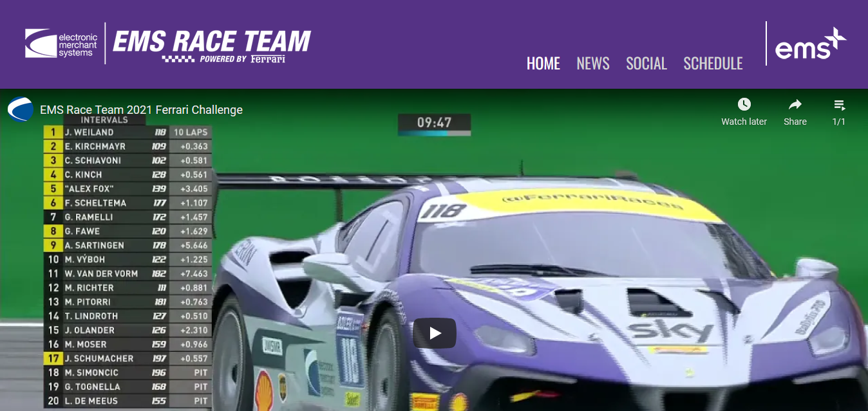This screenshot has width=868, height=411.
Task: Click the +5.646 interval value
Action: tap(194, 245)
